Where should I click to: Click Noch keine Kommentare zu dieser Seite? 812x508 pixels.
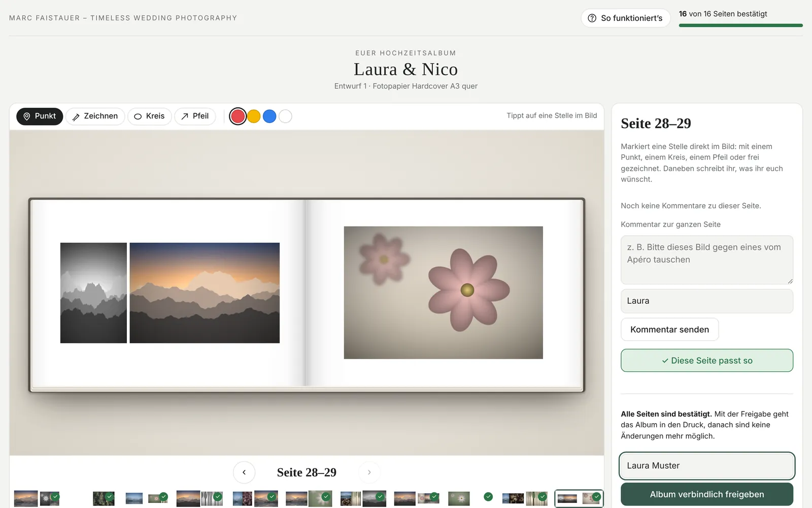[x=691, y=206]
